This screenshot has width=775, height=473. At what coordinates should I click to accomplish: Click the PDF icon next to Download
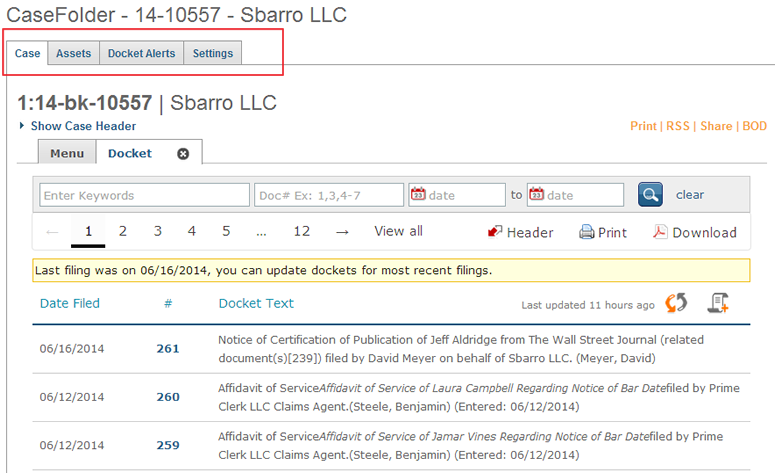660,231
